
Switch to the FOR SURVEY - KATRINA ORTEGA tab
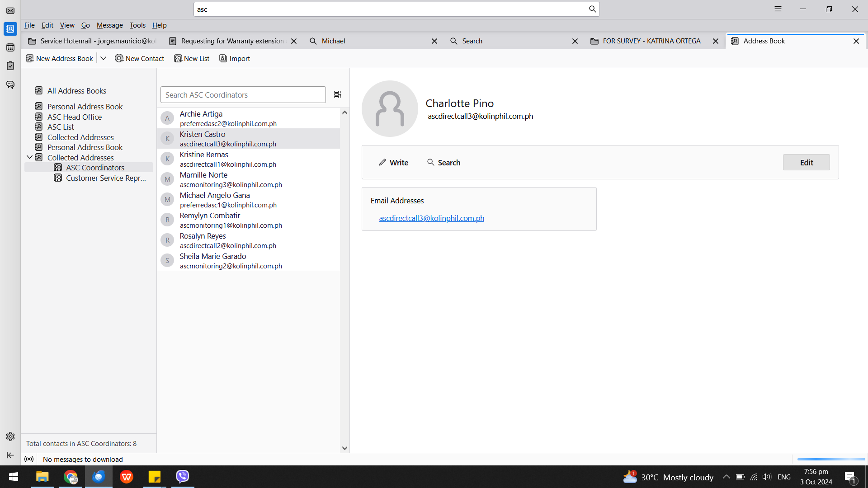651,41
